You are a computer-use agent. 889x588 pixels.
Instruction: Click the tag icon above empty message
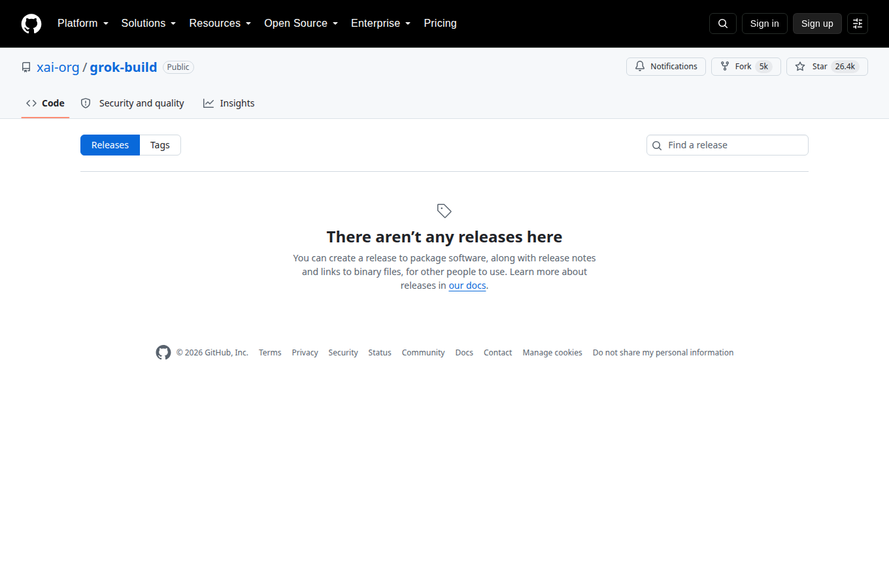click(444, 210)
